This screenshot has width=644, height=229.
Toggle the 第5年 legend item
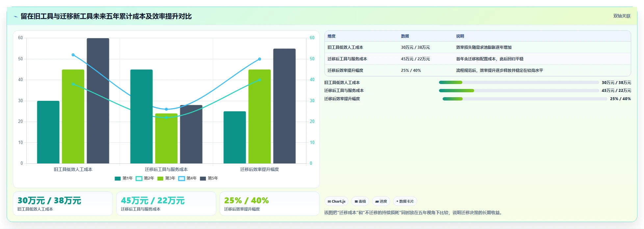coord(209,179)
